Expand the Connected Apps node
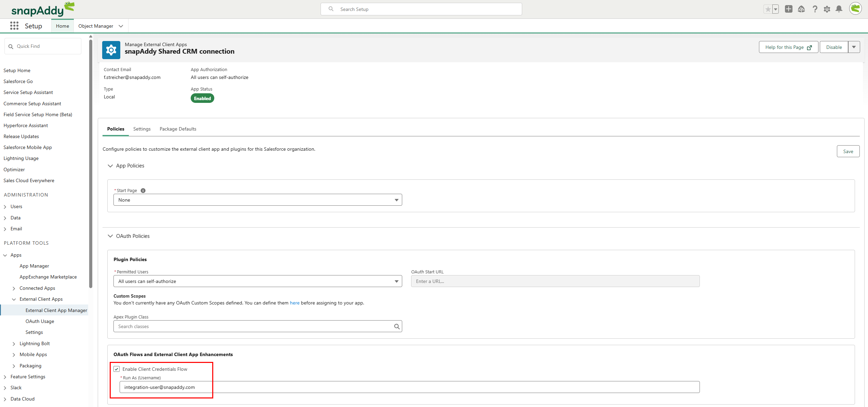The height and width of the screenshot is (407, 868). [x=14, y=288]
